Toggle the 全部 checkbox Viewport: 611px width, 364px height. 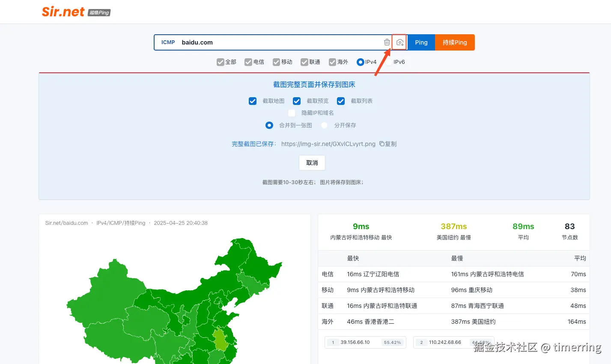pyautogui.click(x=220, y=62)
